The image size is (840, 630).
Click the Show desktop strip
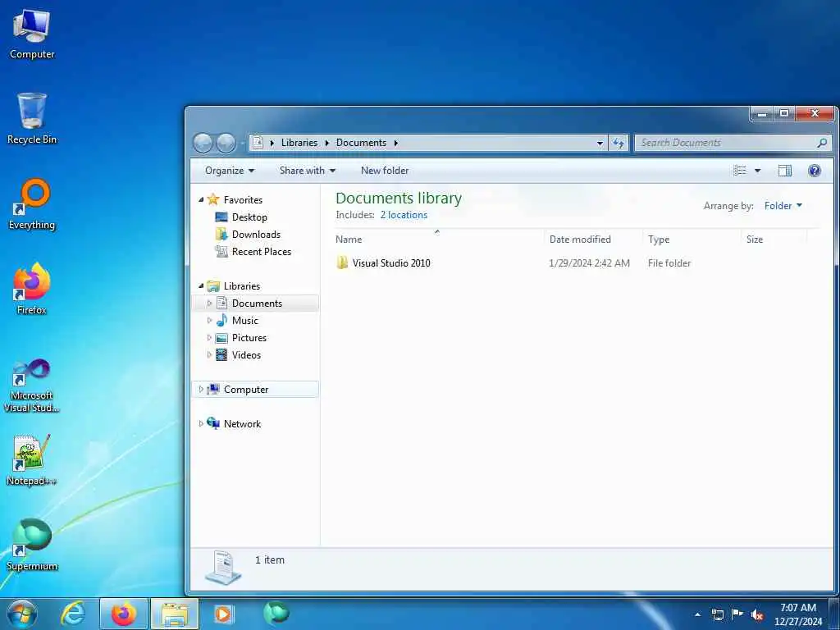tap(834, 614)
